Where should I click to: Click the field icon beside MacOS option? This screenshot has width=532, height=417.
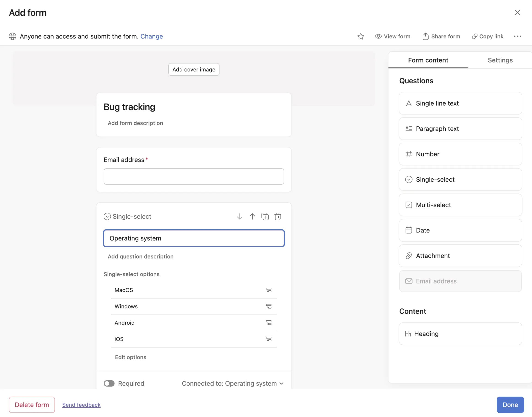point(269,290)
